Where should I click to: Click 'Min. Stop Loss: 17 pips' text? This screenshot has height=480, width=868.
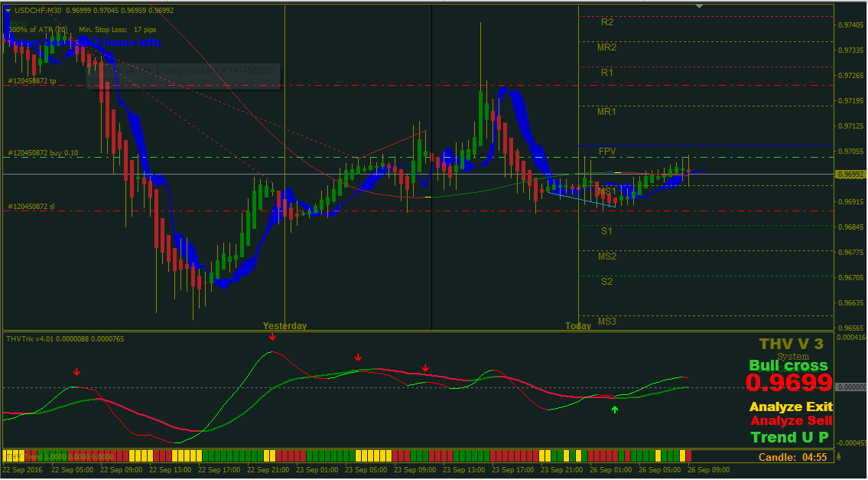coord(117,30)
